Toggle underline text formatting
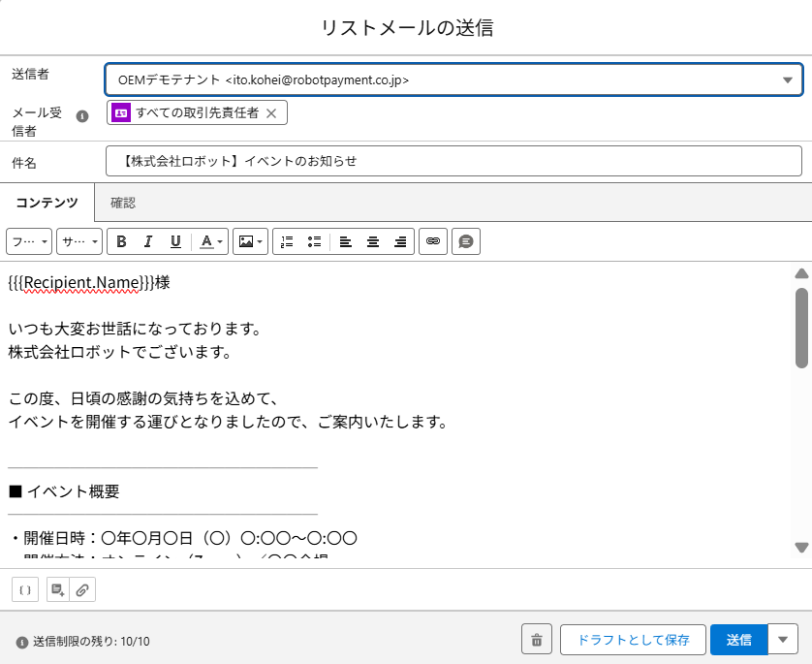Screen dimensions: 812x664 click(175, 241)
